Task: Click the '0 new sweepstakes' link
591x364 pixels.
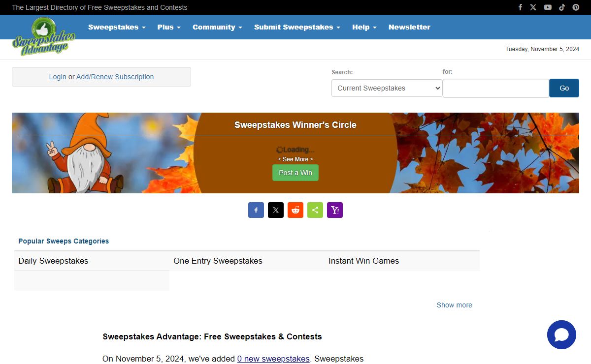Action: (x=273, y=359)
